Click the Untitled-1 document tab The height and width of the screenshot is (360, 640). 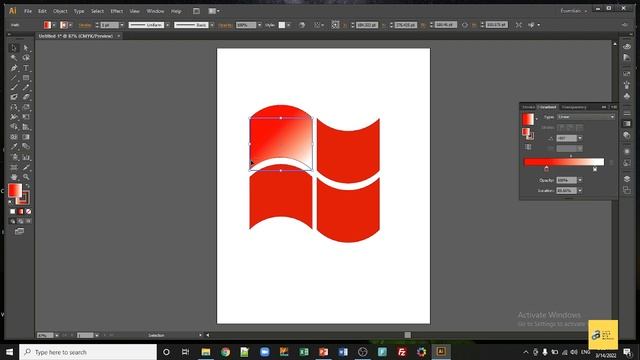[76, 36]
